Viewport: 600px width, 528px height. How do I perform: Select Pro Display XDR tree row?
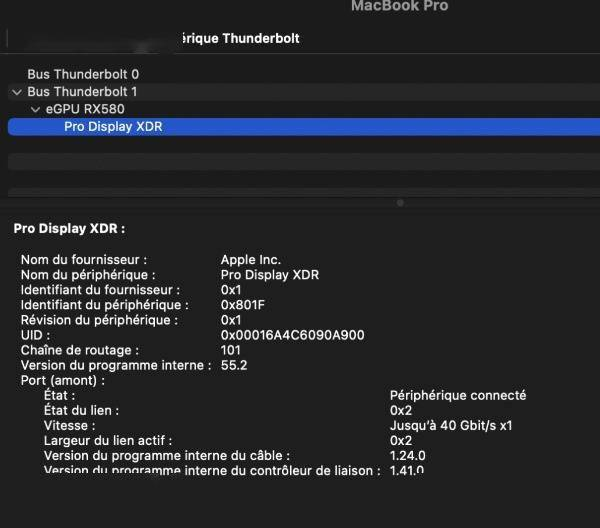[304, 127]
